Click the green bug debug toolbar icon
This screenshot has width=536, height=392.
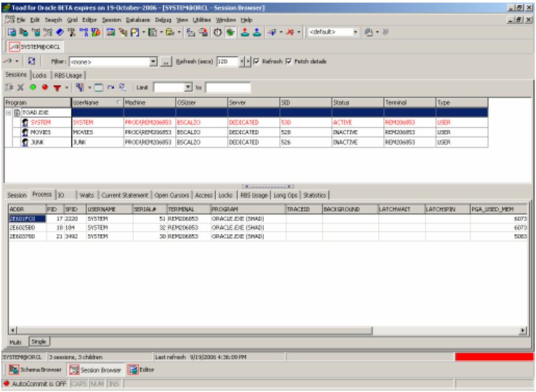[231, 32]
